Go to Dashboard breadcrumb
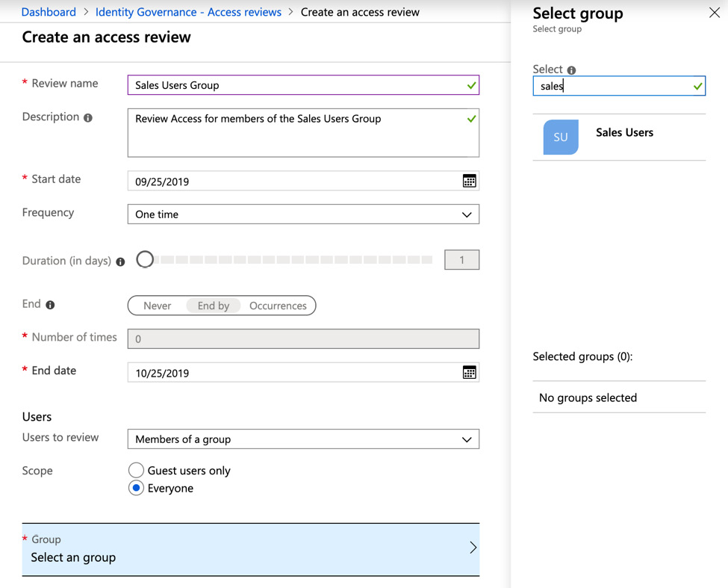The height and width of the screenshot is (588, 728). [49, 12]
